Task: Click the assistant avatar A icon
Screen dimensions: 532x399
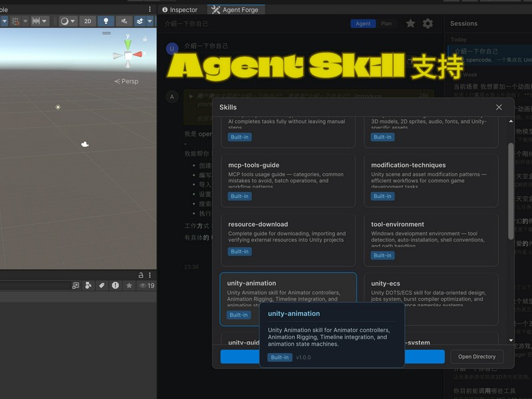Action: point(172,97)
